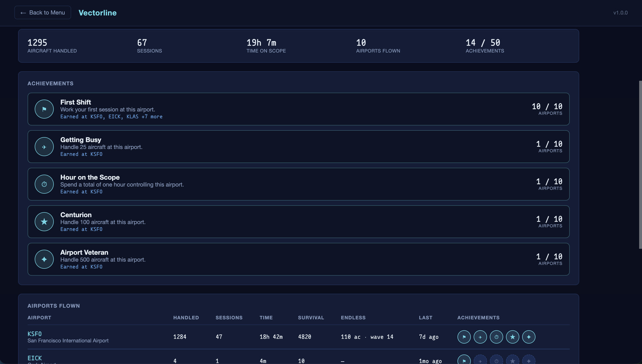Sort table by SURVIVAL column header
Screen dimensions: 642x364
coord(311,317)
